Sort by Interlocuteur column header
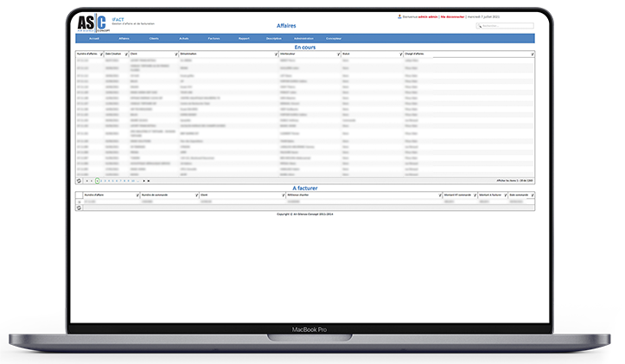Viewport: 625px width, 364px height. [287, 54]
